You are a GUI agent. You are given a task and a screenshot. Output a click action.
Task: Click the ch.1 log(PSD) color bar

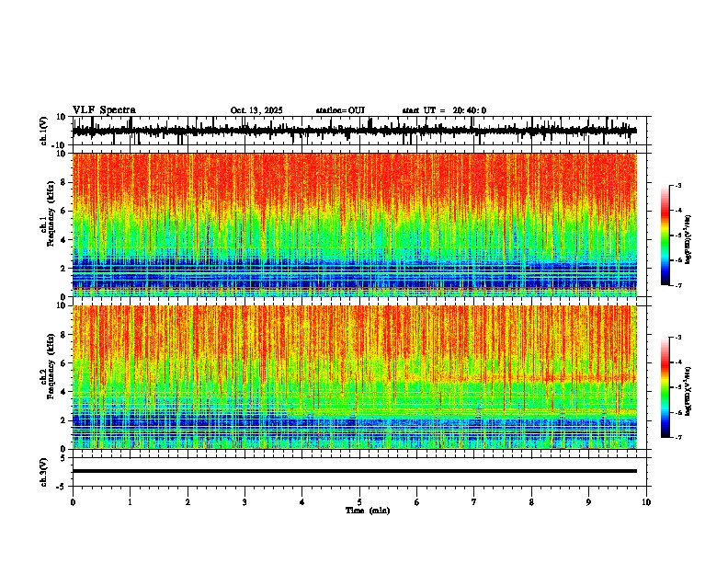[665, 236]
